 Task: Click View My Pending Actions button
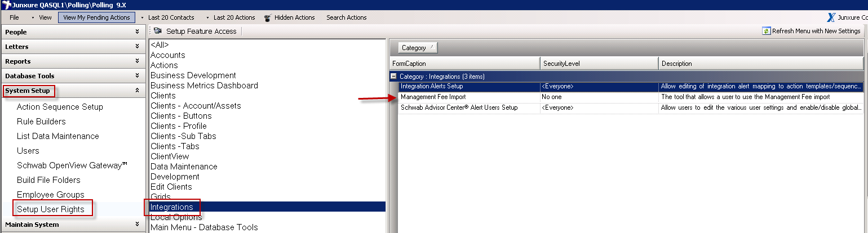tap(96, 17)
